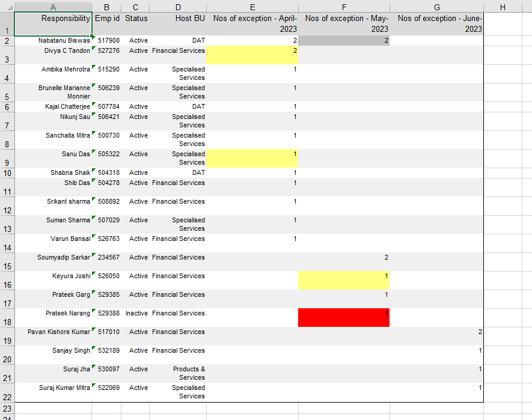
Task: Select the red-highlighted cell for Prateek Narang
Action: coord(344,317)
